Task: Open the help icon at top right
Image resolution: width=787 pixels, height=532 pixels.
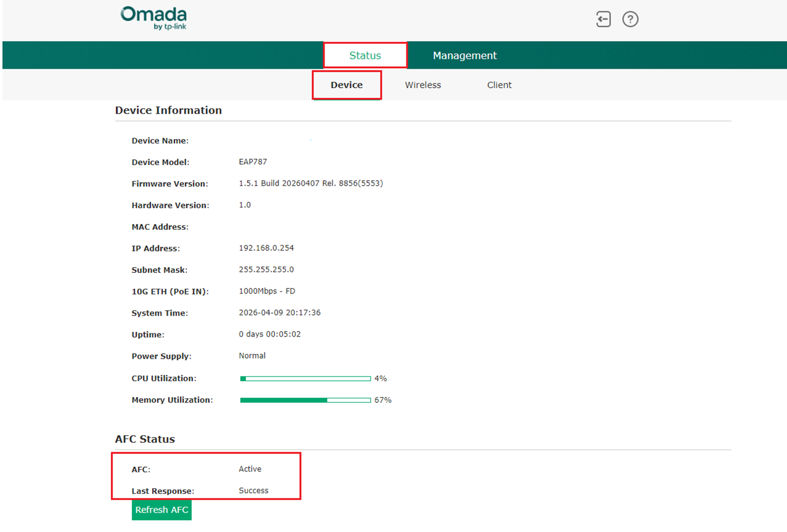Action: [x=630, y=19]
